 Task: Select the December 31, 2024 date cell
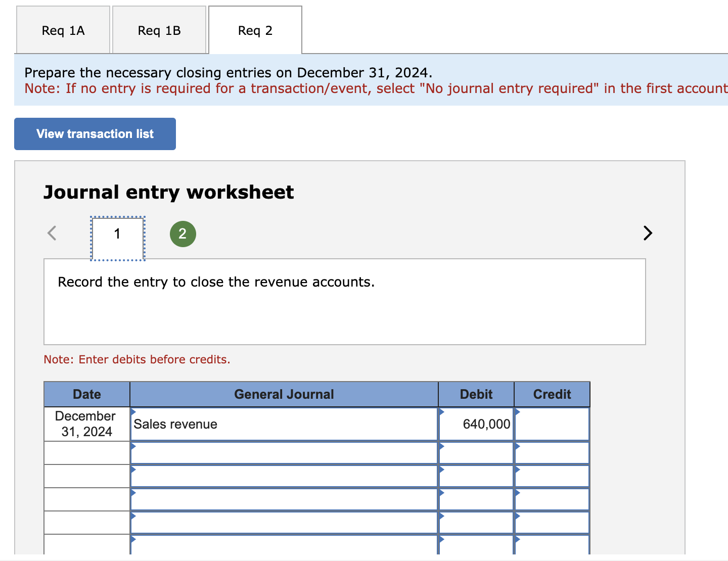click(86, 424)
